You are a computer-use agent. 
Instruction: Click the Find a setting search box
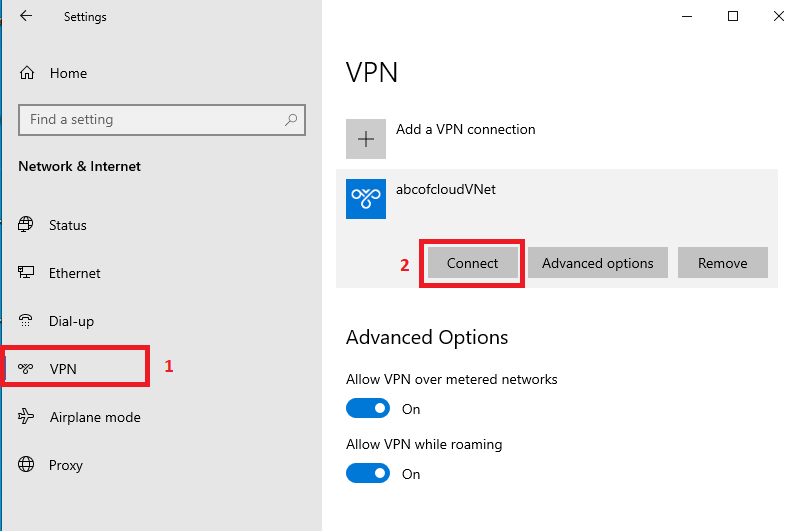coord(162,120)
